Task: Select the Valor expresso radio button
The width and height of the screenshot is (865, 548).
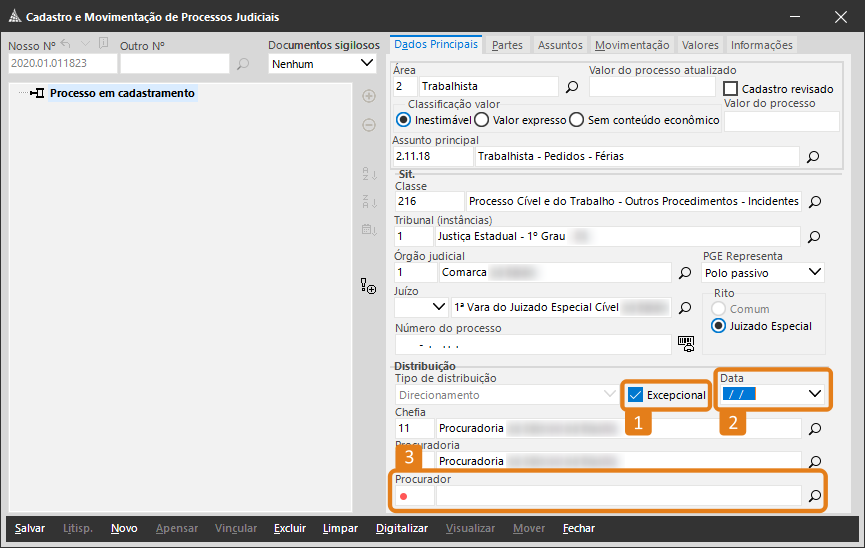Action: pos(481,120)
